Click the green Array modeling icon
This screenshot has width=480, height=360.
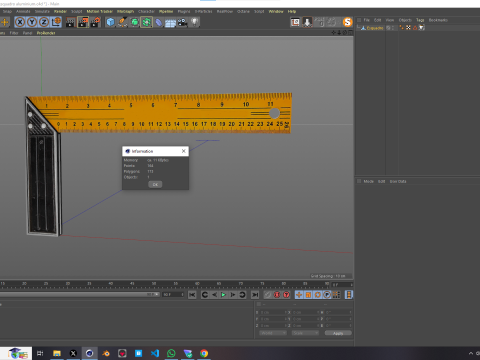pos(146,22)
